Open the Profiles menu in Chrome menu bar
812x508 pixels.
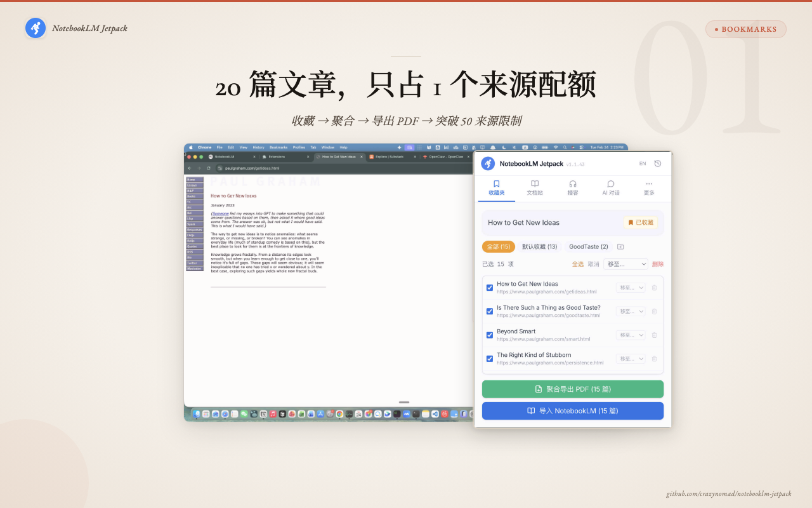[299, 147]
